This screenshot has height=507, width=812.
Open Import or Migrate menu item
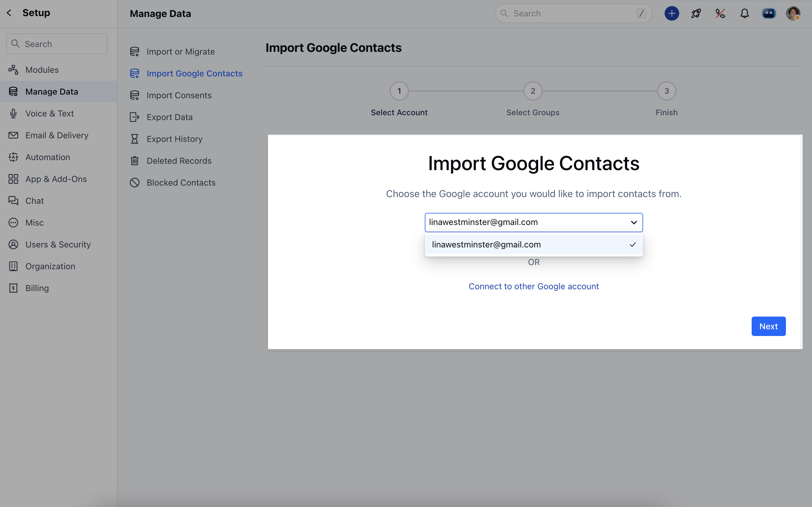pyautogui.click(x=180, y=52)
